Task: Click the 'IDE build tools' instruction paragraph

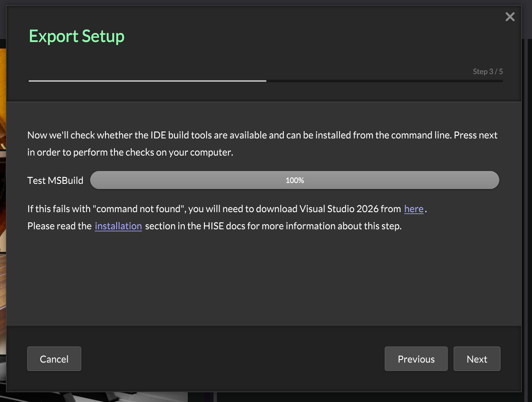Action: pyautogui.click(x=262, y=144)
